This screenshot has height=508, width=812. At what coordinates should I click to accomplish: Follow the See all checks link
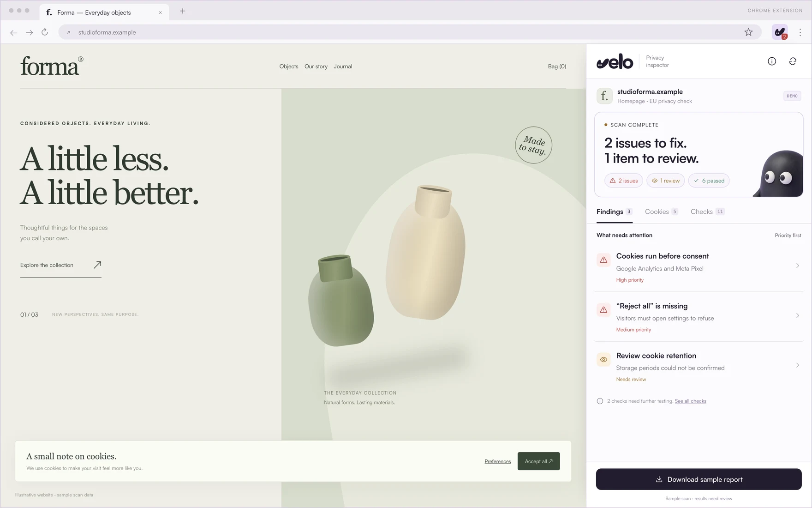(x=690, y=401)
